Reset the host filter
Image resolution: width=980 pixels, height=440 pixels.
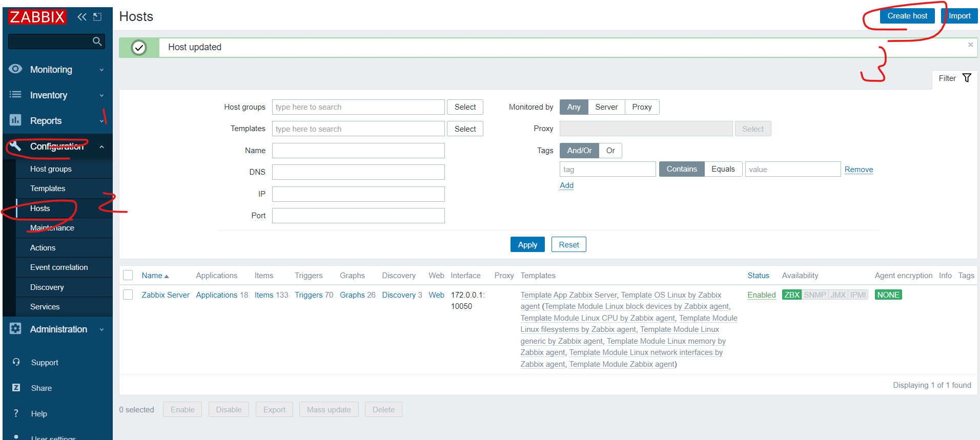coord(568,244)
